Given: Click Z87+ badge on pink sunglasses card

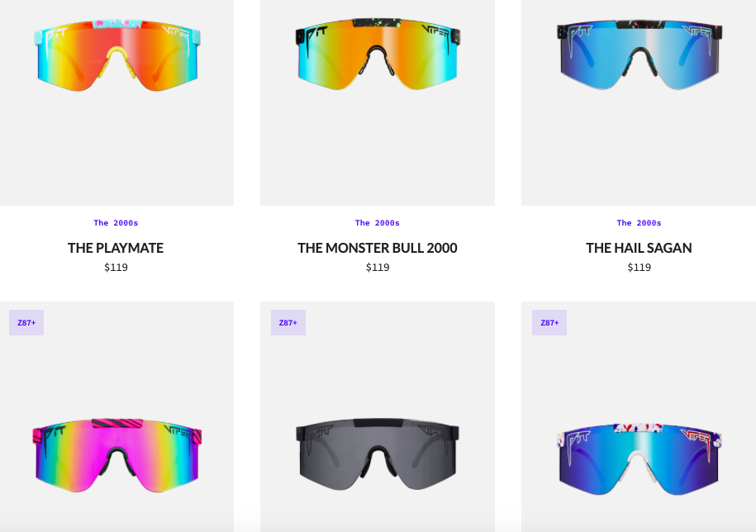Looking at the screenshot, I should [x=26, y=322].
